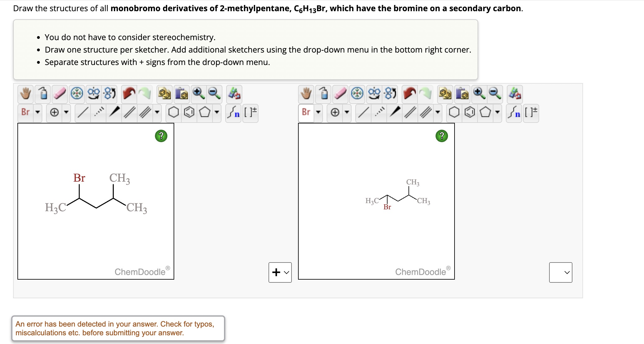The image size is (644, 344).
Task: Click the bracket tool in the right sketcher
Action: tap(531, 113)
